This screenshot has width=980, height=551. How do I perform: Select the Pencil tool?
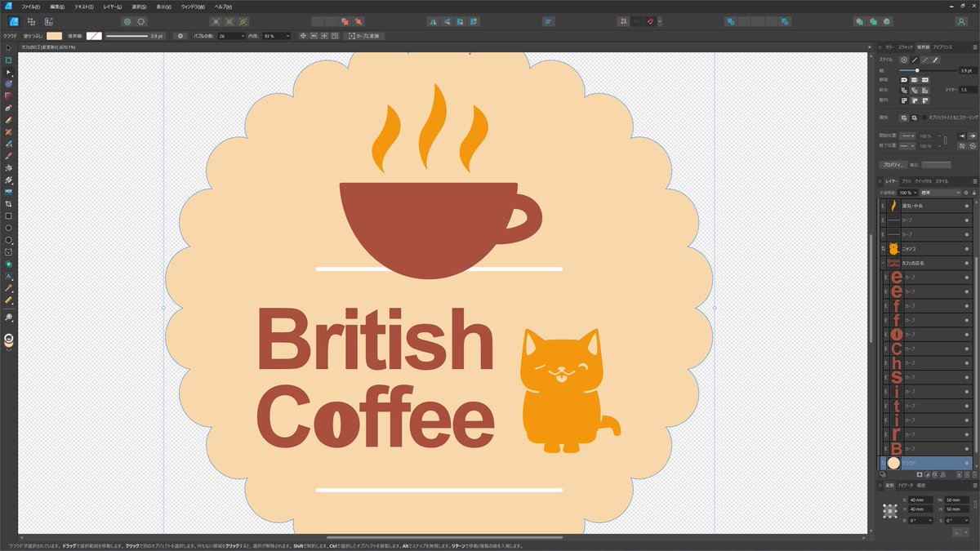[x=9, y=119]
